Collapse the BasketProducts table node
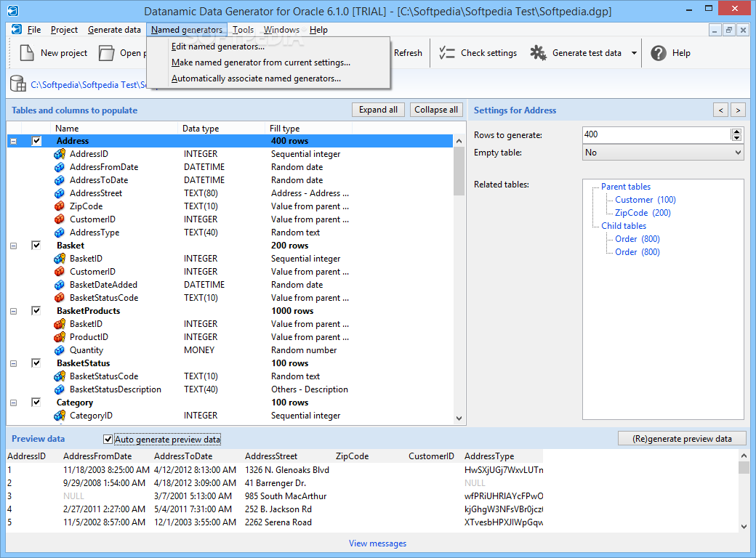756x558 pixels. pos(14,311)
